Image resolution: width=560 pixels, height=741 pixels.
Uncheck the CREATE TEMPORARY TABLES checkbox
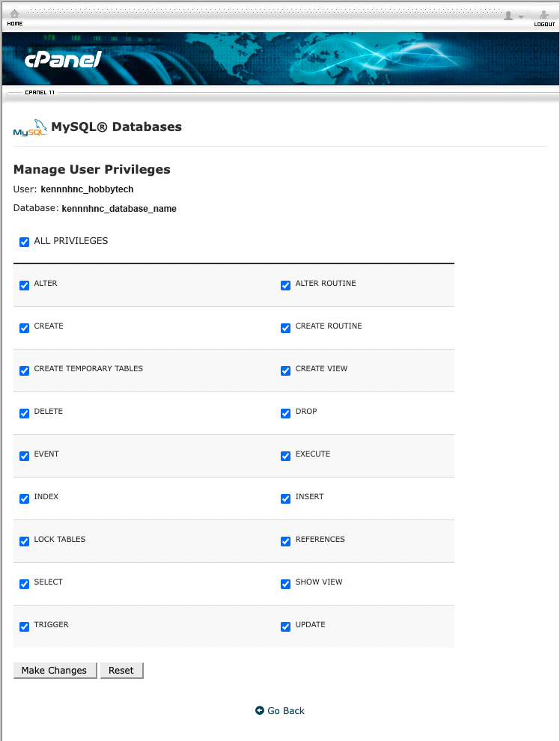tap(25, 370)
